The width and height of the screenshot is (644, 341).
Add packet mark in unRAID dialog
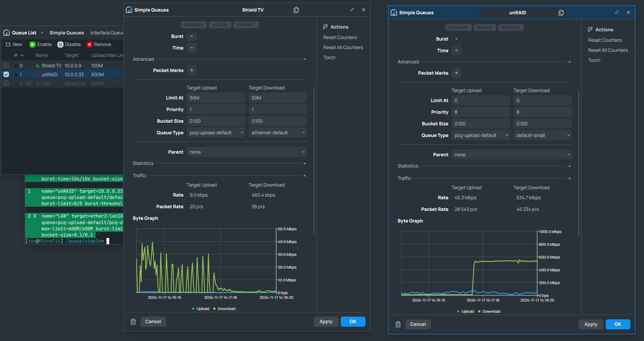[x=457, y=73]
